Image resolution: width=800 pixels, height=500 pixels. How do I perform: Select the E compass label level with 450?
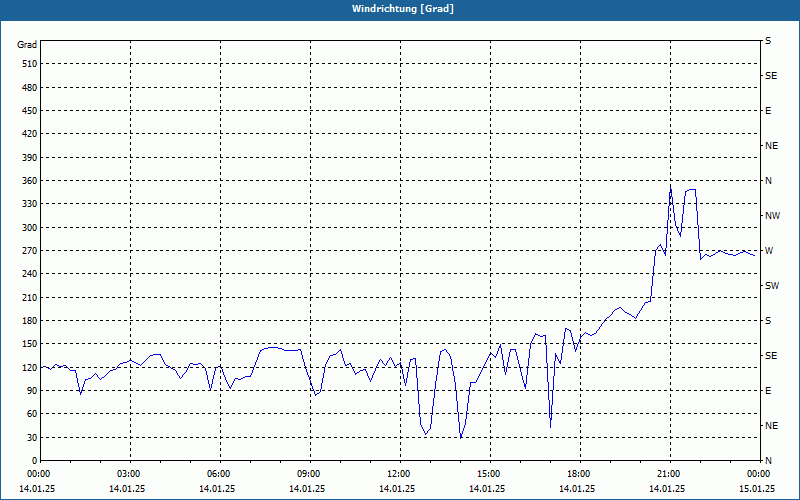point(768,111)
